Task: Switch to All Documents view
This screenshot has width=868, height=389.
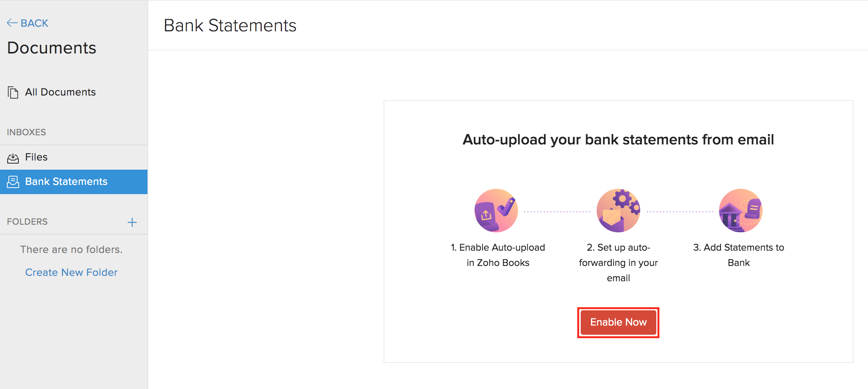Action: pos(60,92)
